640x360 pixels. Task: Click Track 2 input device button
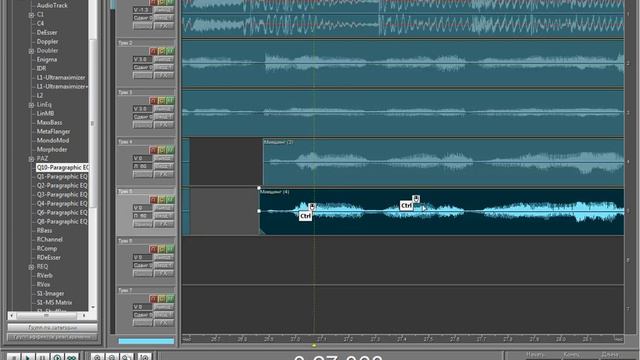tap(164, 67)
